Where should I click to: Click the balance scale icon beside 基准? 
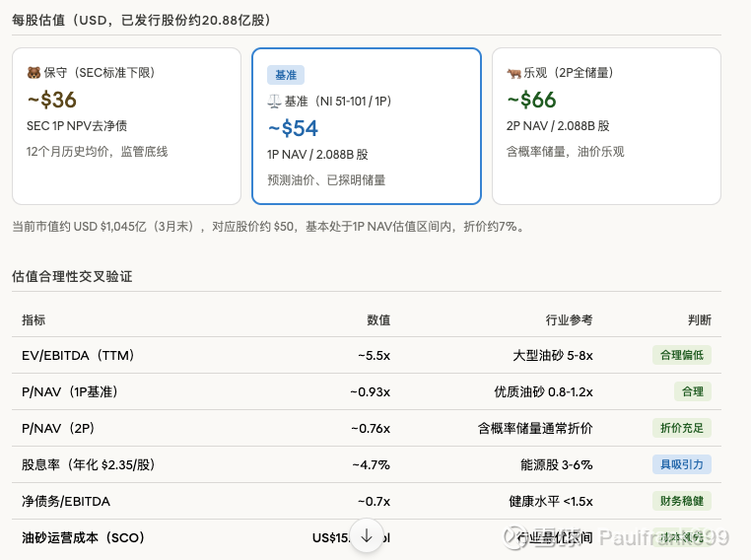(x=274, y=102)
